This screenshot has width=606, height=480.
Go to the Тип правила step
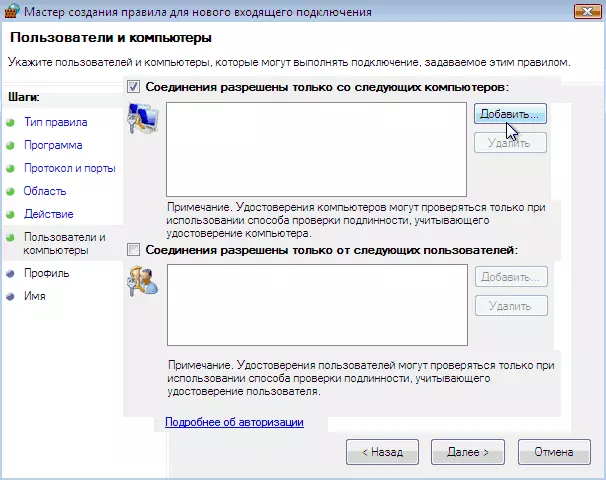[56, 122]
